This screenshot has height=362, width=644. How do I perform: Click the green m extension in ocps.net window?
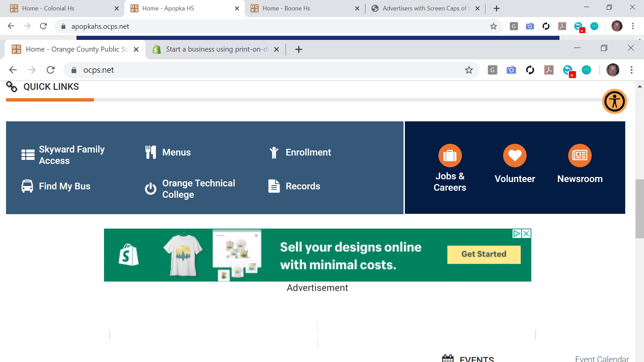pos(586,70)
